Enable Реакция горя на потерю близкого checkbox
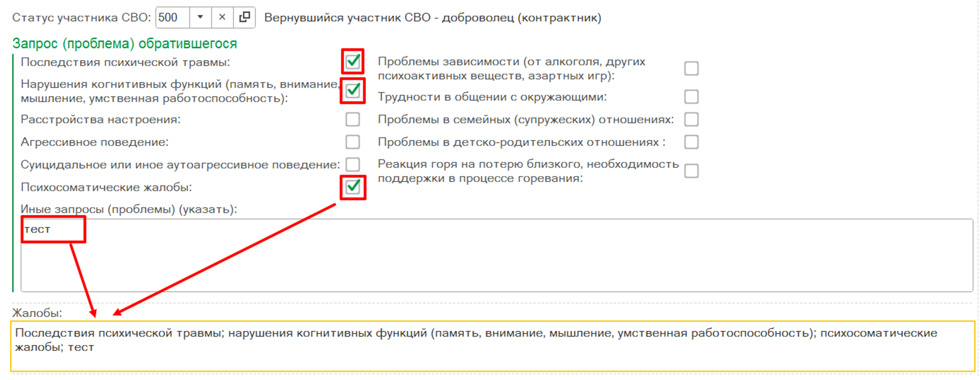 tap(691, 171)
